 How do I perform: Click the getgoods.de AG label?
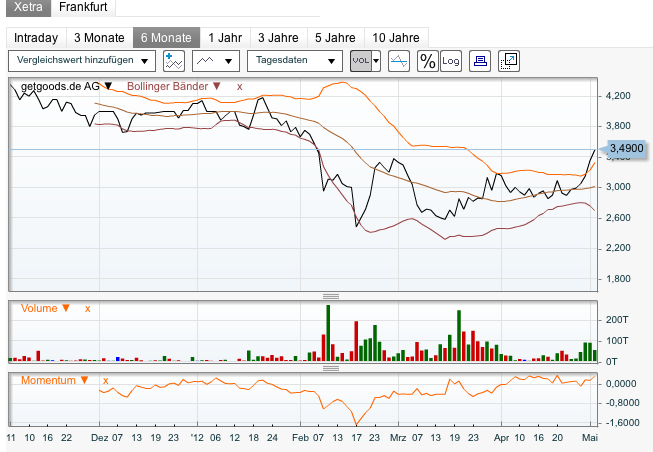pyautogui.click(x=60, y=86)
